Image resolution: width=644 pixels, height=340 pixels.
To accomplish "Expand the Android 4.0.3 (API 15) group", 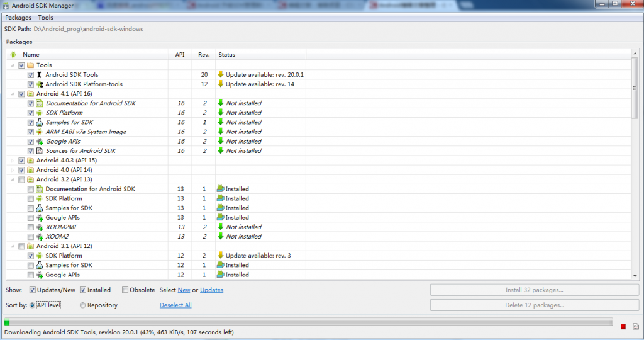I will (13, 161).
